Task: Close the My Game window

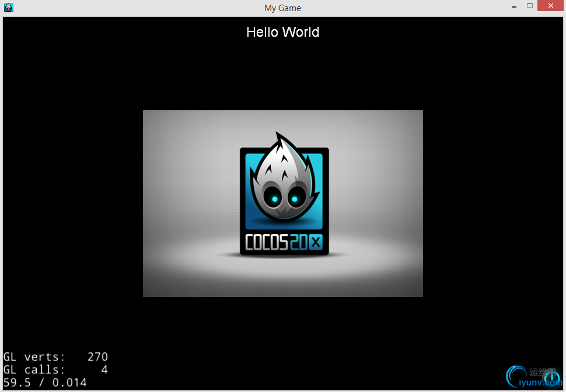Action: 550,5
